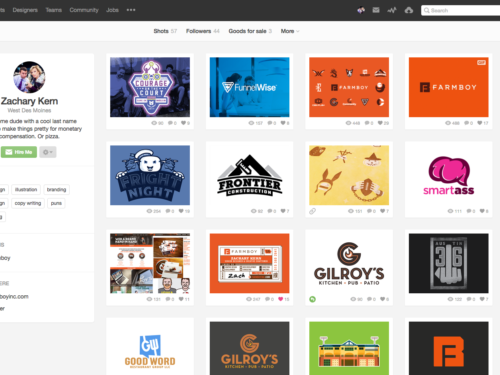This screenshot has height=375, width=500.
Task: Click the cloud upload icon
Action: (x=409, y=10)
